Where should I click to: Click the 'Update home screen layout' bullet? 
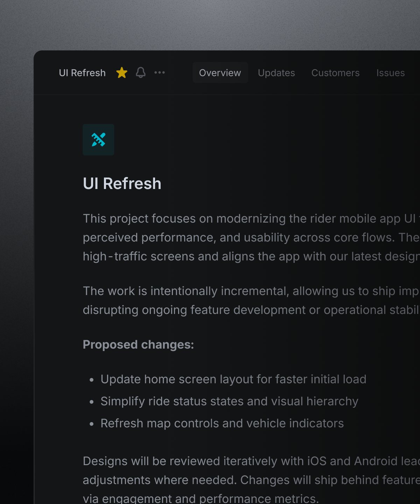click(x=233, y=379)
